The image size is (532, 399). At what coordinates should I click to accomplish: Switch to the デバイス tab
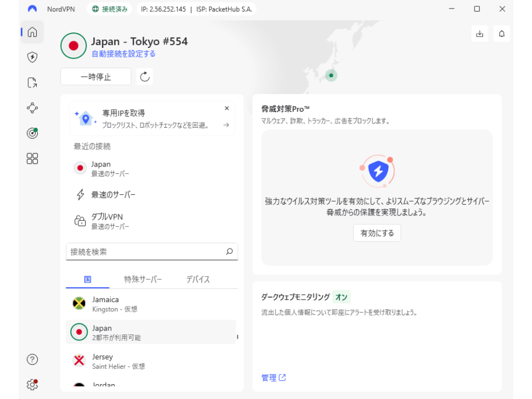(x=198, y=279)
